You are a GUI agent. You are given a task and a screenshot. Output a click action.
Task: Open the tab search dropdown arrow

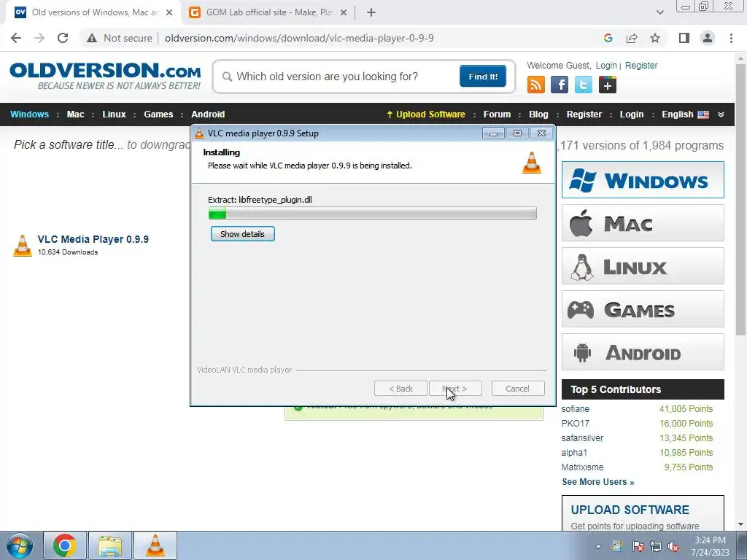pos(659,12)
